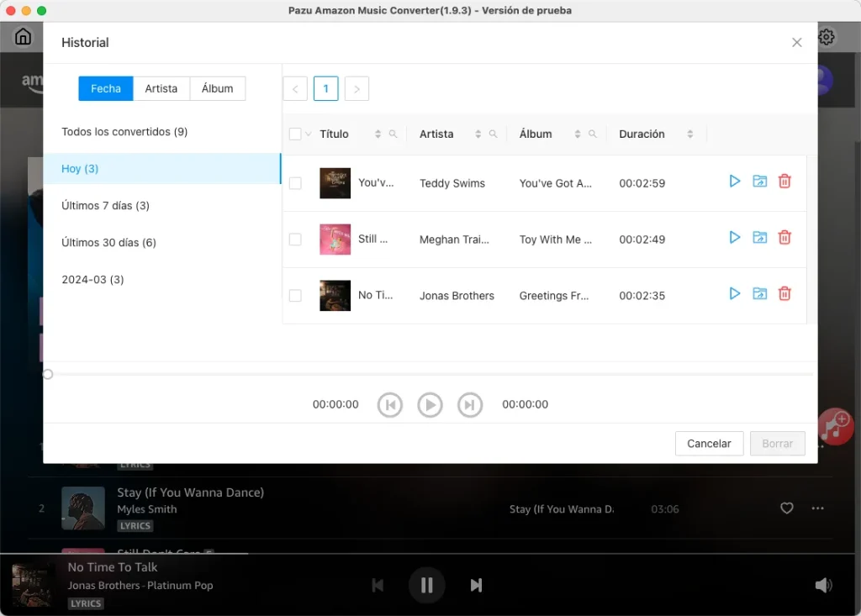The image size is (861, 616).
Task: Click the Borrar button
Action: [777, 443]
